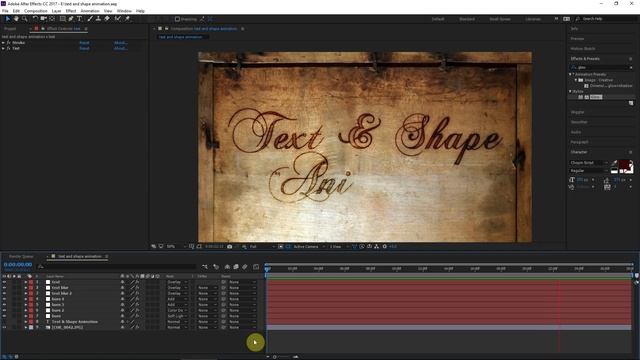Open the Libraries workspace
The width and height of the screenshot is (640, 360).
point(533,19)
